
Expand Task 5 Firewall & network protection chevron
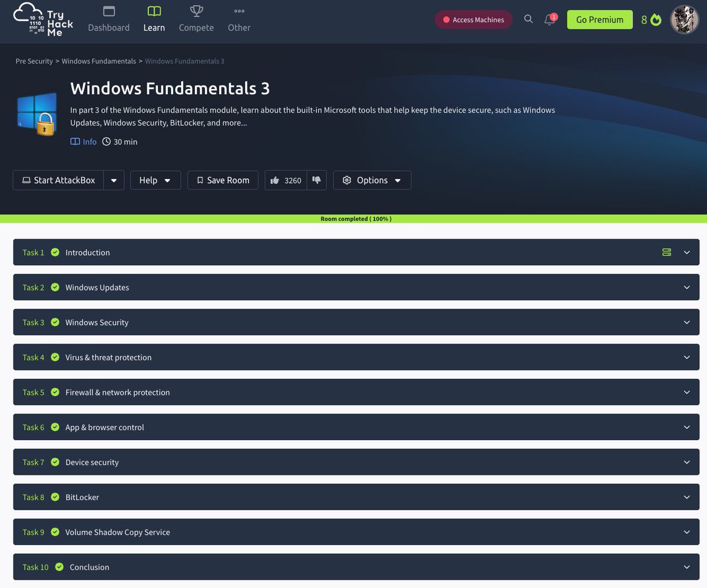click(x=686, y=392)
